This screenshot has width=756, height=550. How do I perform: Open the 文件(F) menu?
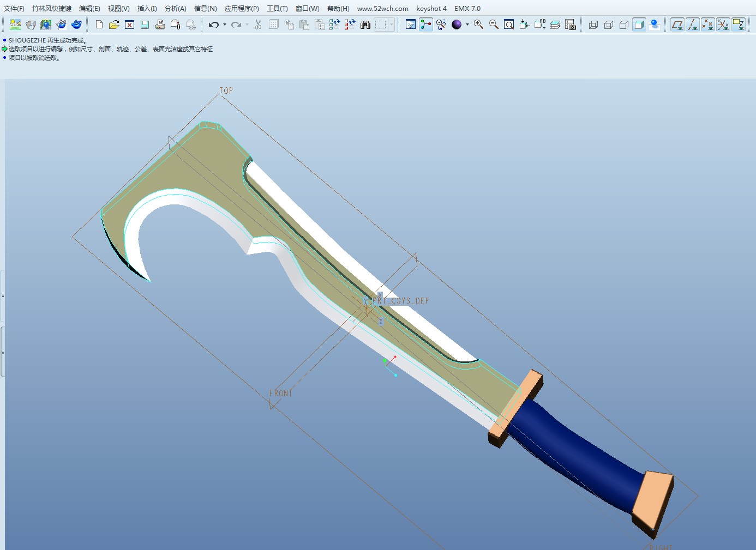[x=14, y=9]
